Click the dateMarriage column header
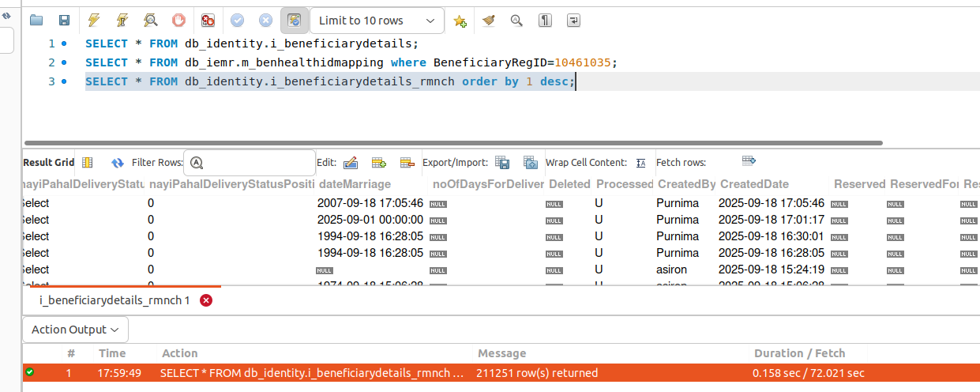This screenshot has height=392, width=980. [355, 184]
